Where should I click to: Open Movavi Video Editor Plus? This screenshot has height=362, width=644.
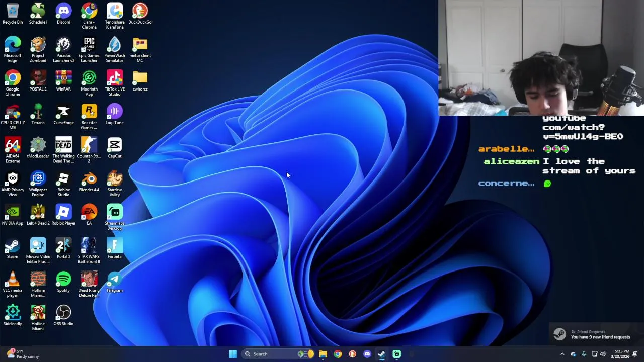[x=38, y=251]
